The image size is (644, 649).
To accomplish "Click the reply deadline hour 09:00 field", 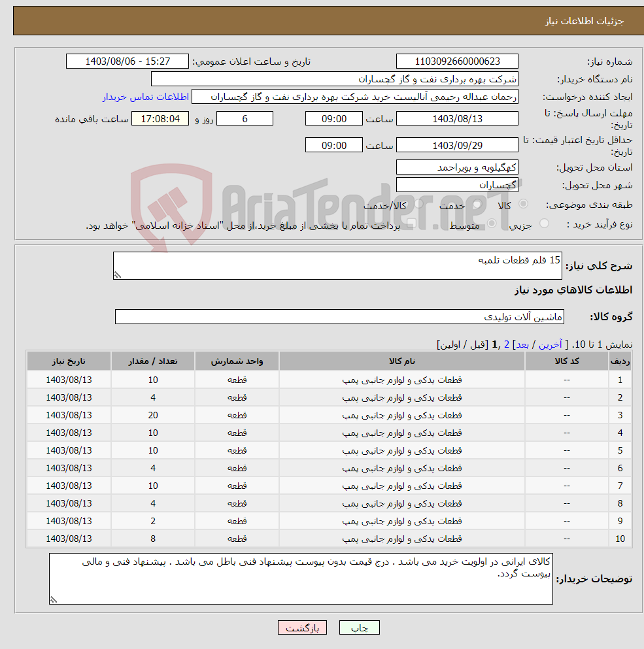I will (x=334, y=119).
